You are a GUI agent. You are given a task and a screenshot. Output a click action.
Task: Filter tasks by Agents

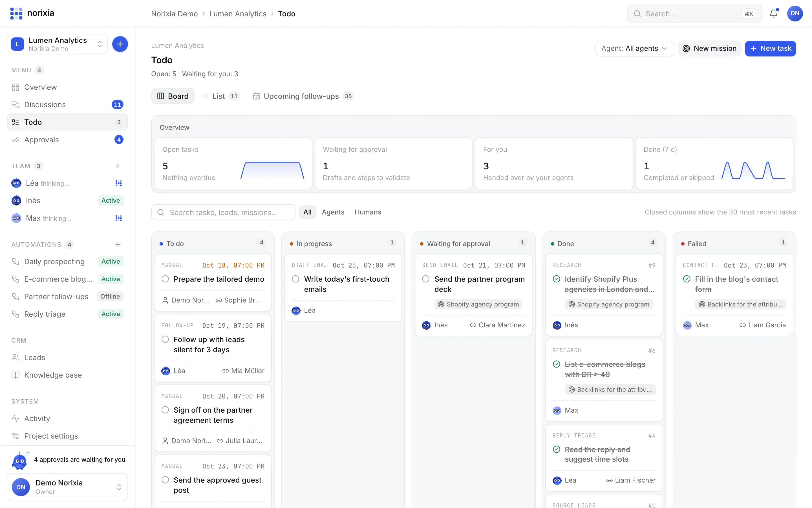coord(333,212)
